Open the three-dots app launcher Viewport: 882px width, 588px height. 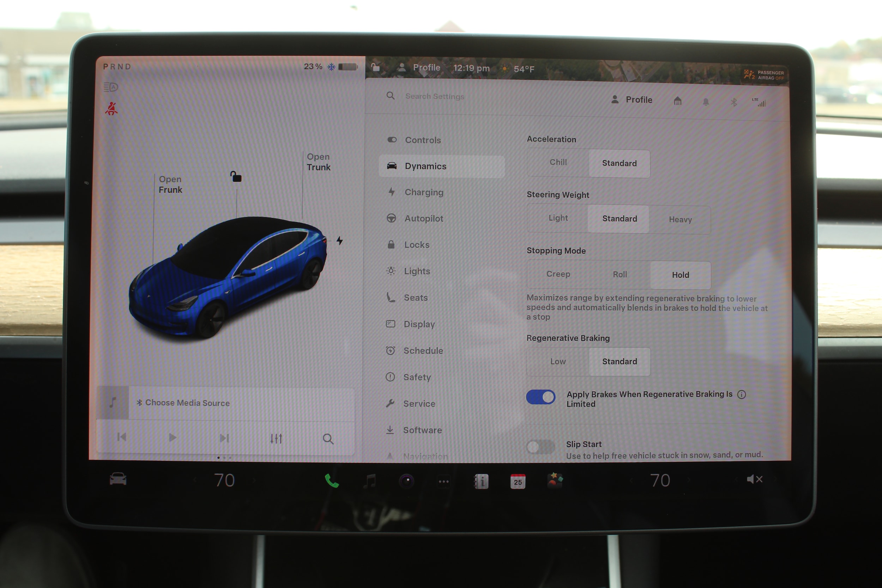443,481
